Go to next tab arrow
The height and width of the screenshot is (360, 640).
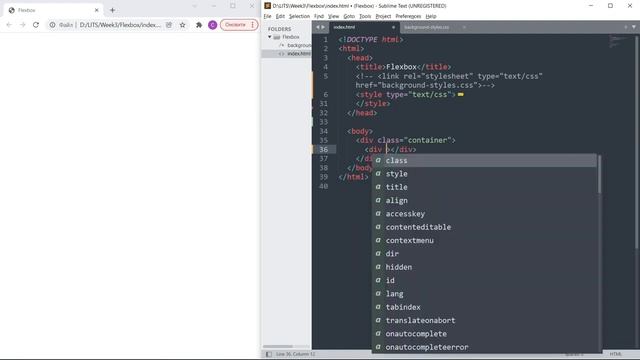click(323, 27)
